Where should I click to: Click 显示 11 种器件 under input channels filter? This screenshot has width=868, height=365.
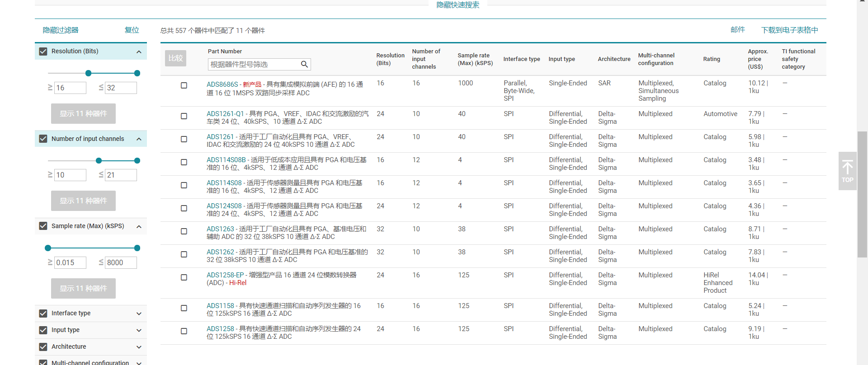[83, 201]
